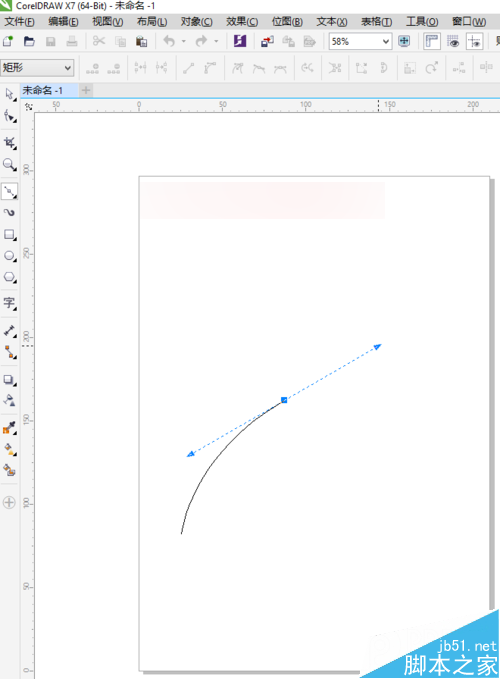The image size is (500, 679).
Task: Select the Pick tool in the toolbox
Action: coord(10,94)
